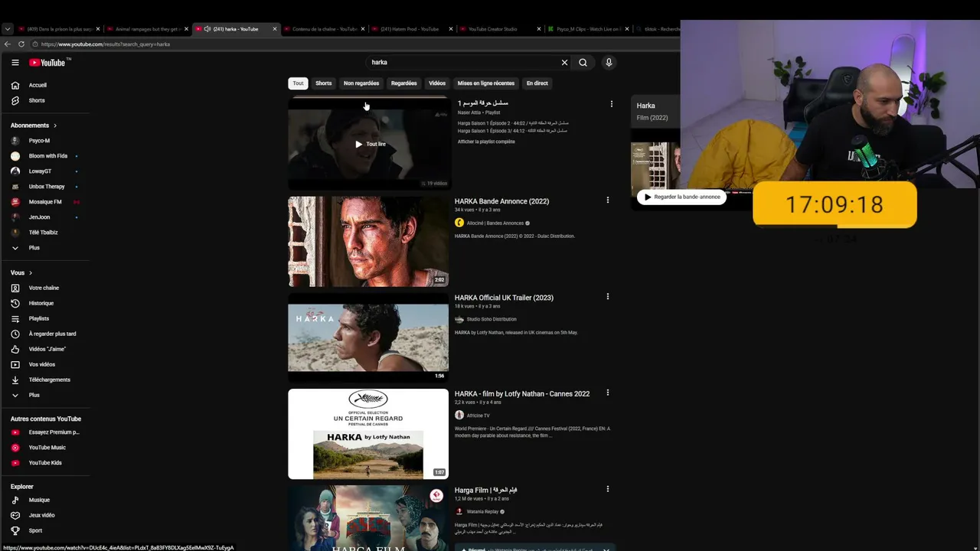Open more options for HARKA Bande Annonce
Screen dimensions: 980x551
(x=608, y=201)
